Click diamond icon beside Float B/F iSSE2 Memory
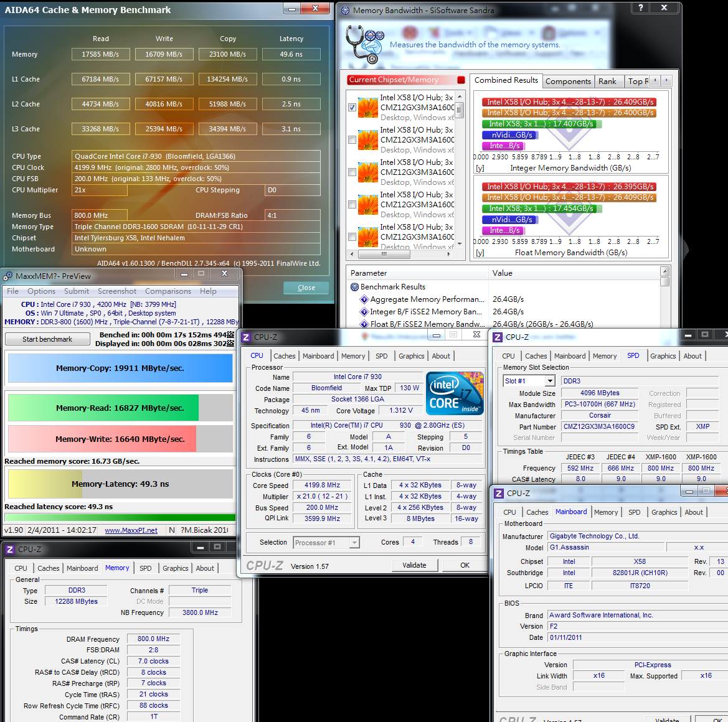 click(x=364, y=324)
